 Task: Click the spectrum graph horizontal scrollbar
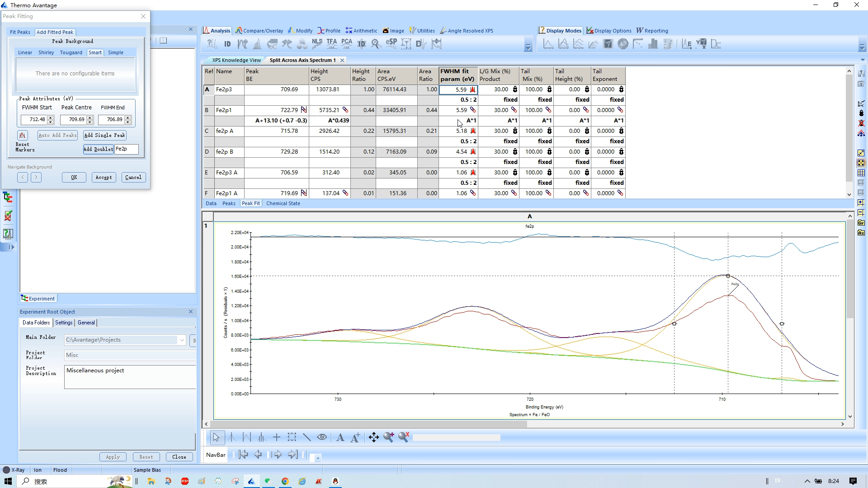[368, 424]
